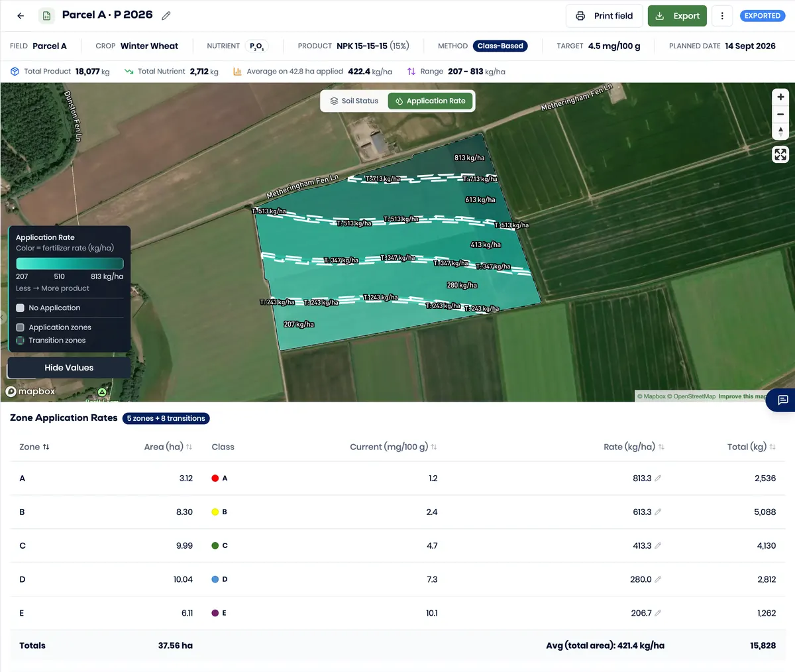This screenshot has height=672, width=795.
Task: Click the pencil icon to rename Parcel A
Action: coord(166,15)
